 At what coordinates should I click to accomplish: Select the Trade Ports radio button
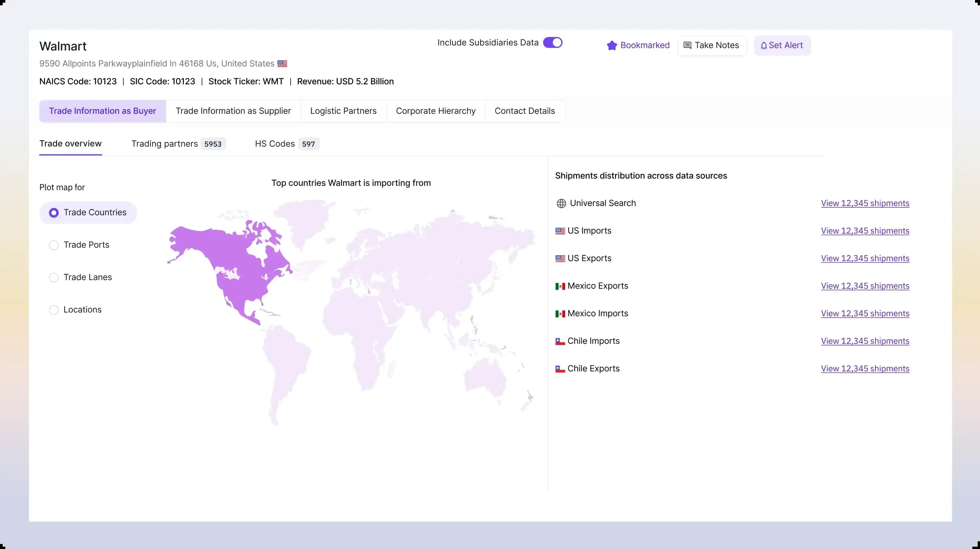(x=54, y=245)
